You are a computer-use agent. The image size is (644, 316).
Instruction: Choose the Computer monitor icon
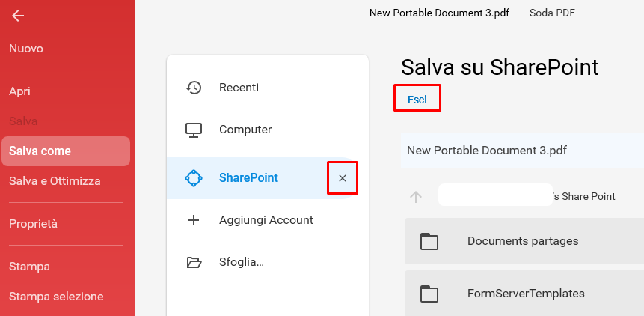click(x=194, y=130)
